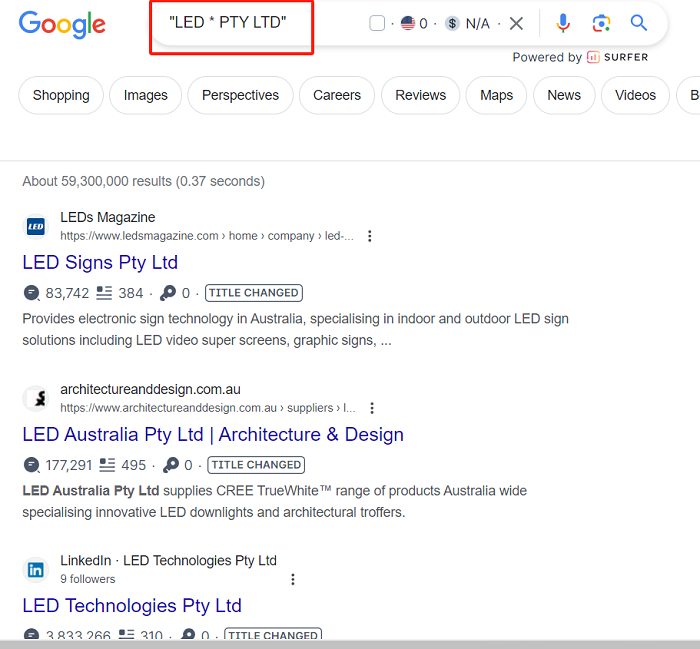Click TITLE CHANGED badge under LED Australia Pty Ltd
Viewport: 700px width, 649px height.
pyautogui.click(x=256, y=465)
